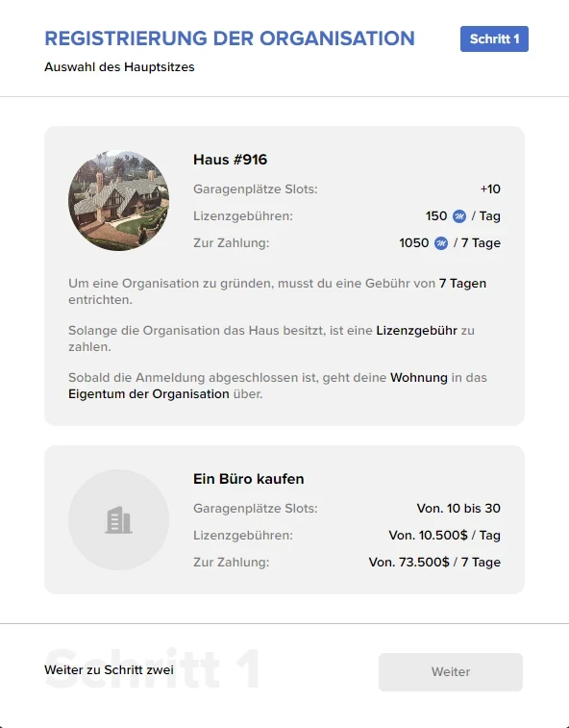Click the coin icon next to 1050

[441, 243]
